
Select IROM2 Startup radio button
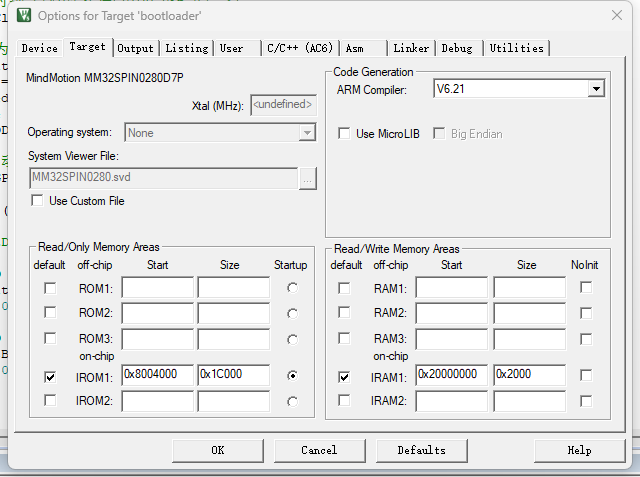pos(292,402)
